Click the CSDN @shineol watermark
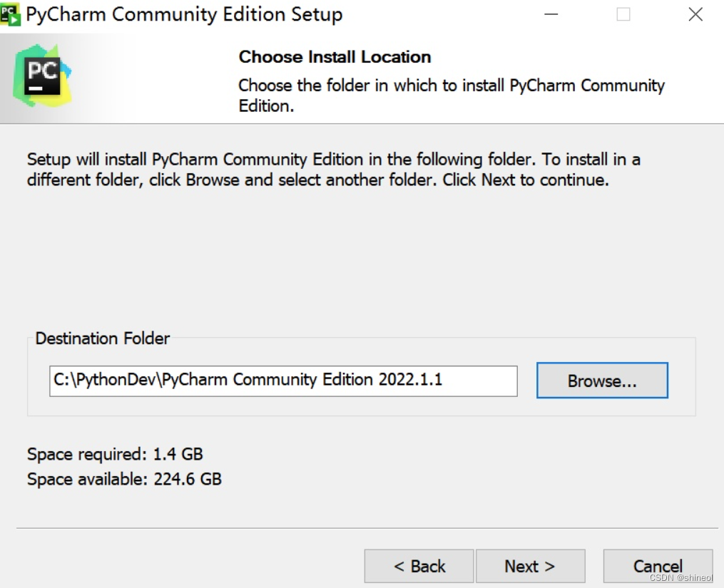 (681, 577)
